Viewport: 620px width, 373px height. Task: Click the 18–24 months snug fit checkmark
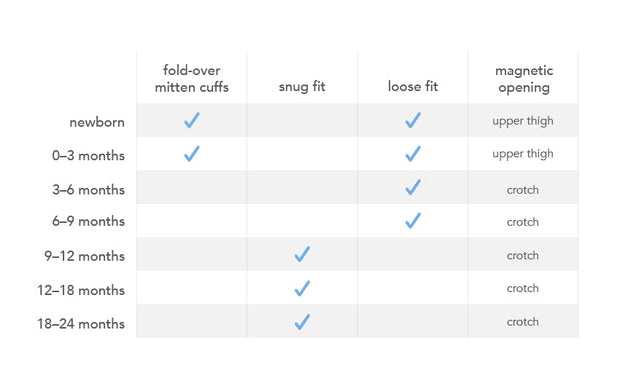[302, 322]
